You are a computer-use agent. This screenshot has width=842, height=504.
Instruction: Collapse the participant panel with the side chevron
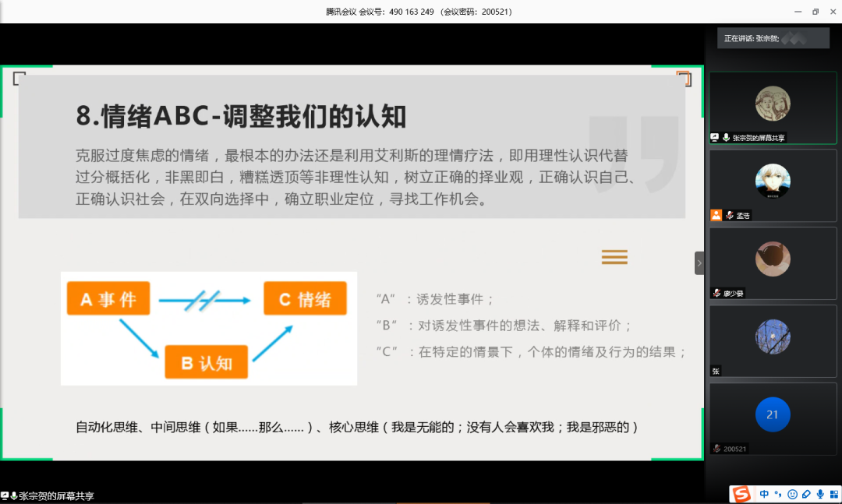tap(699, 263)
